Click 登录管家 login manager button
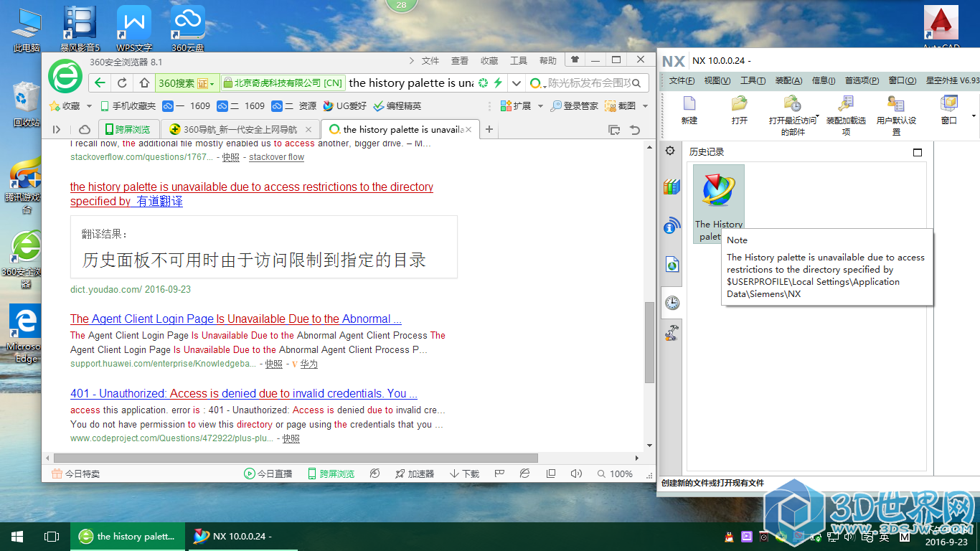The height and width of the screenshot is (551, 980). [574, 106]
